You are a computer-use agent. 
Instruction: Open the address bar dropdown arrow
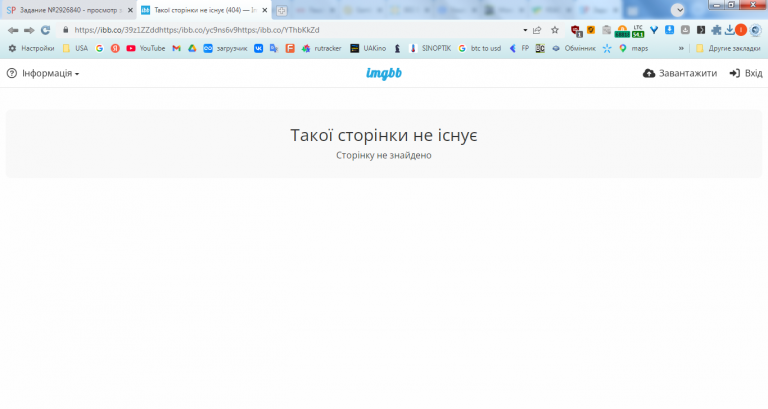click(525, 30)
